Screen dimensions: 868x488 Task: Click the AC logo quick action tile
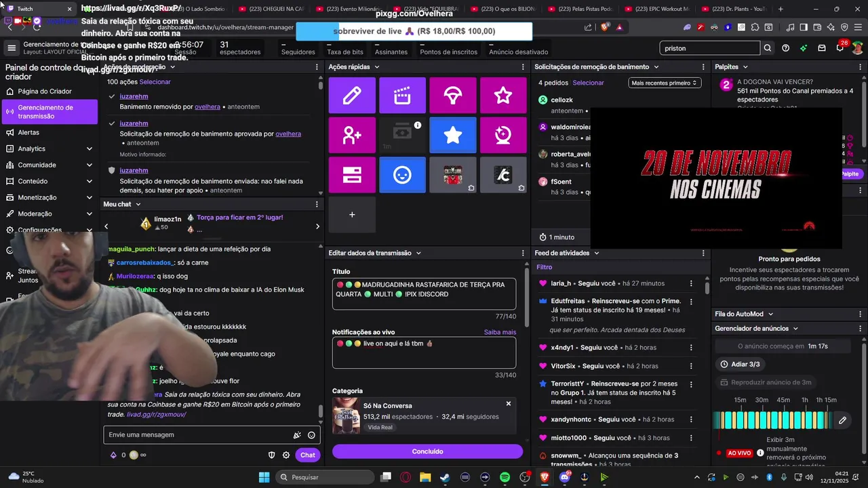click(x=503, y=175)
